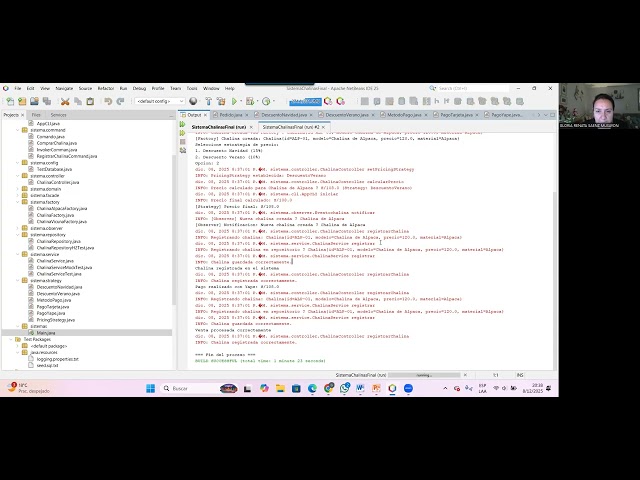Screen dimensions: 640x480
Task: Select ChalinaController.java in the project tree
Action: tap(57, 182)
